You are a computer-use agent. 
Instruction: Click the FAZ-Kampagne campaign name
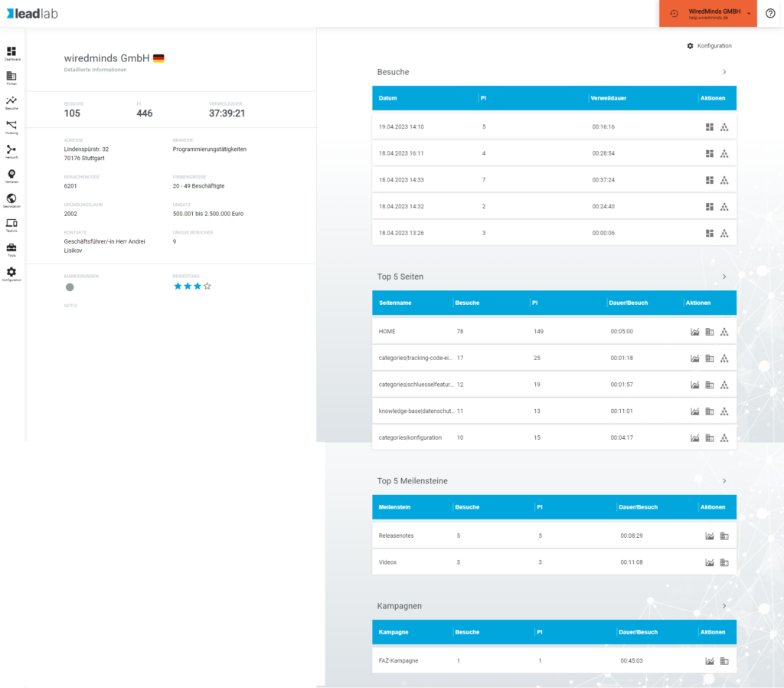[398, 660]
